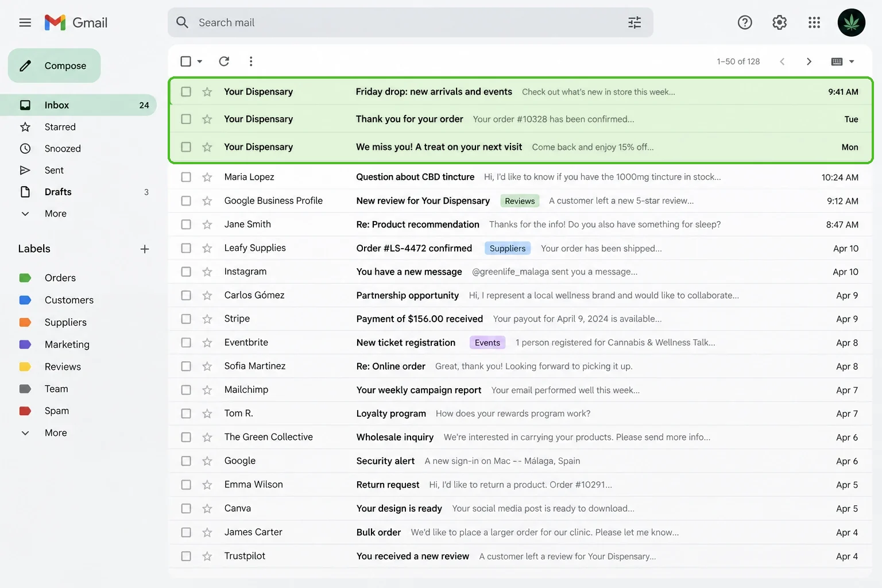Open the Support help icon
The height and width of the screenshot is (588, 882).
[745, 22]
